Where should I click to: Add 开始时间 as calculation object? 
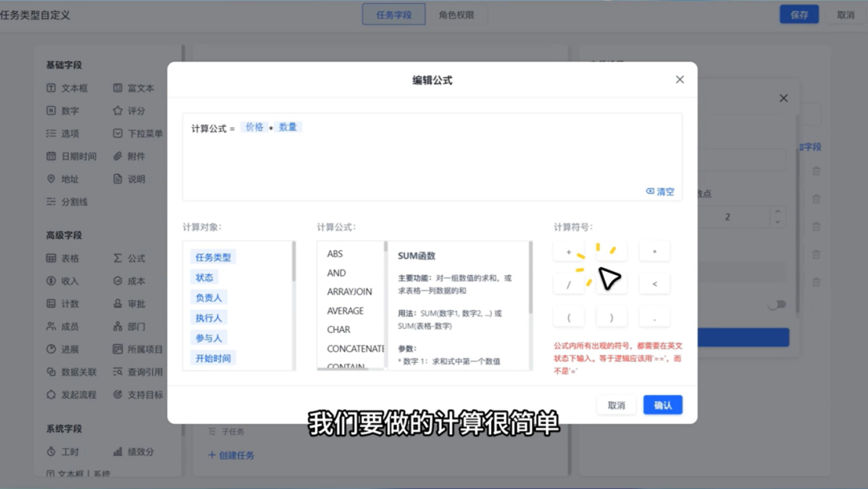pyautogui.click(x=213, y=358)
